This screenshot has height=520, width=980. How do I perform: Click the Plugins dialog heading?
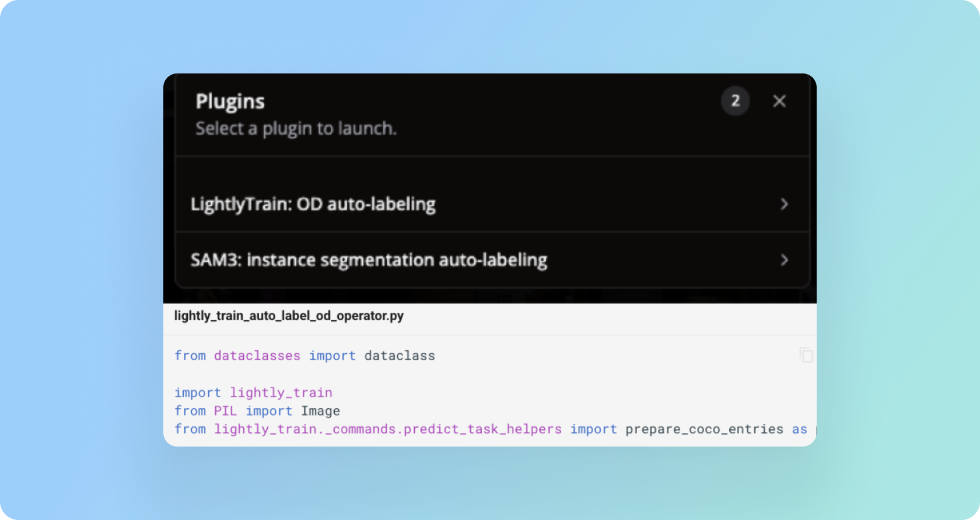pos(230,101)
